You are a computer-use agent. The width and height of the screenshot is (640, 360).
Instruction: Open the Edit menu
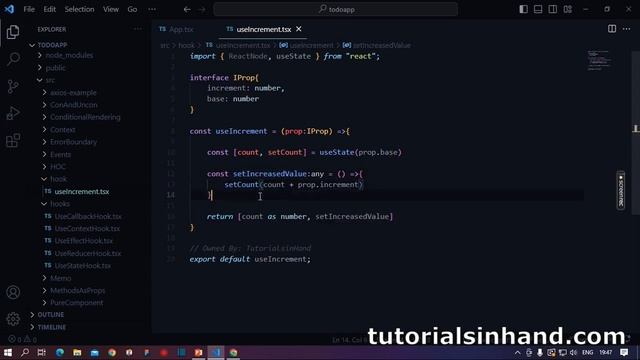pyautogui.click(x=49, y=9)
